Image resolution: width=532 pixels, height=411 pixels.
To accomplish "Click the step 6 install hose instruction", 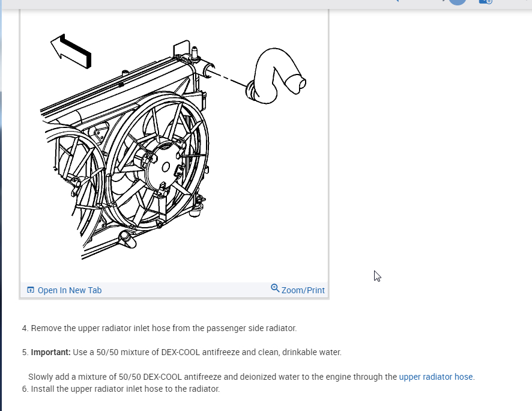I will [x=121, y=389].
